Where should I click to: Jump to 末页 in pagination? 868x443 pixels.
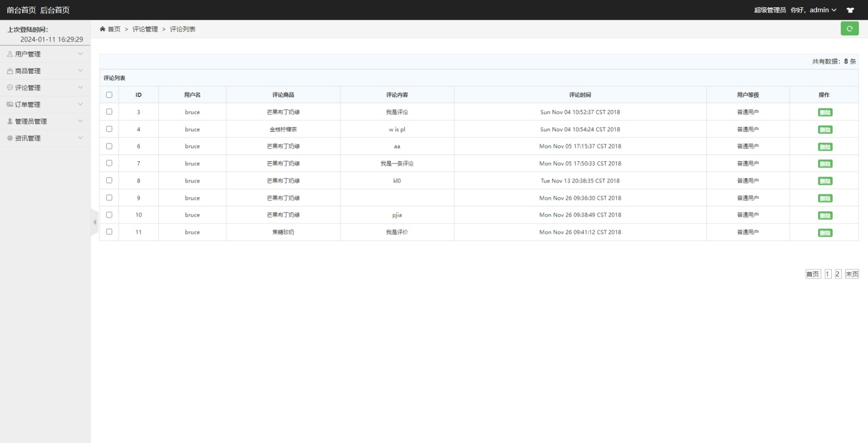pyautogui.click(x=852, y=274)
